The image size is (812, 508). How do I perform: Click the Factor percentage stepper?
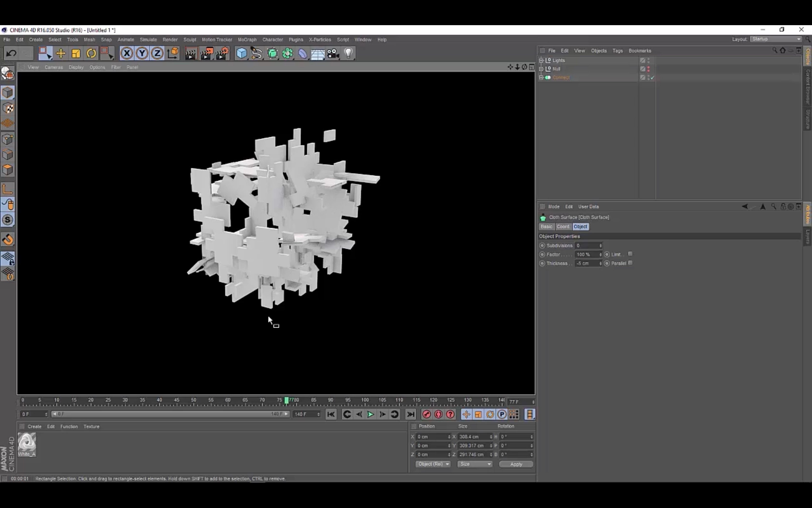601,255
